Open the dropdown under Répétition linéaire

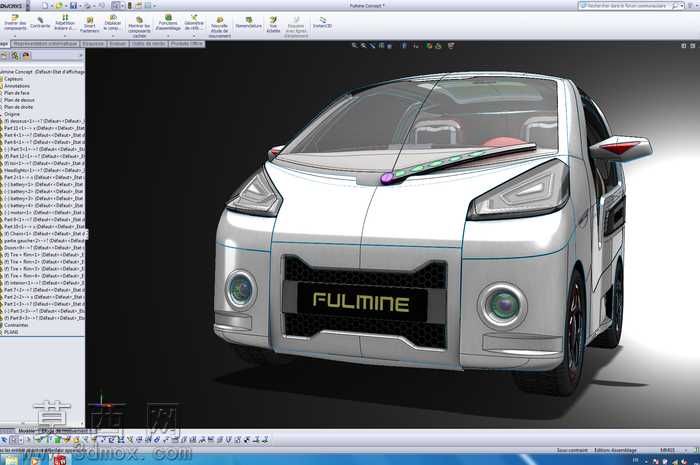[x=65, y=35]
